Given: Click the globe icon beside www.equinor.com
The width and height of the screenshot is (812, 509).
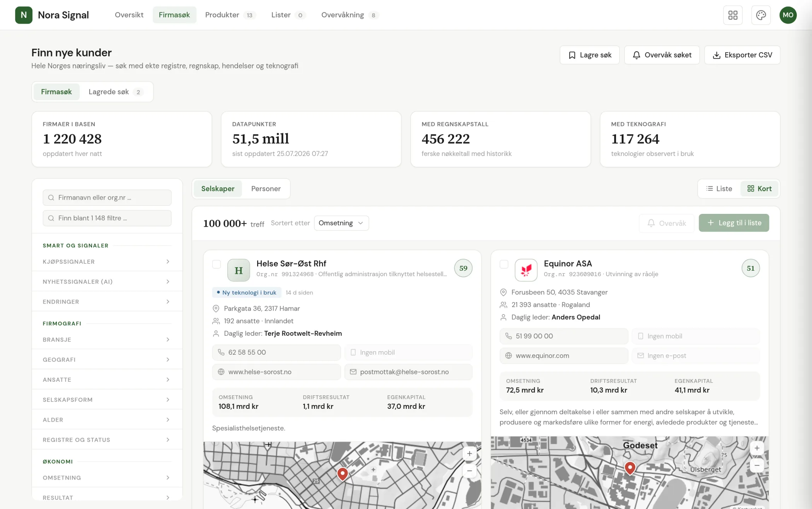Looking at the screenshot, I should coord(508,355).
